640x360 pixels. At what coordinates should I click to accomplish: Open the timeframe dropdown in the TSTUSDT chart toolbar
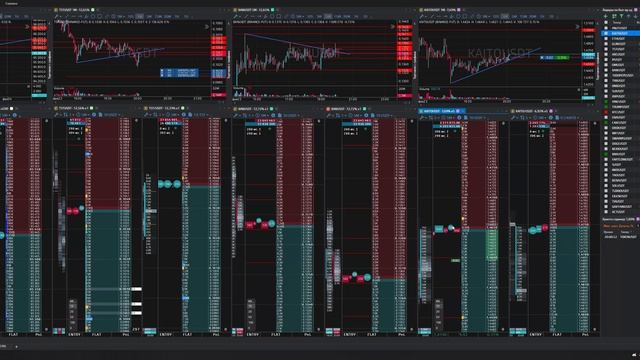[121, 16]
